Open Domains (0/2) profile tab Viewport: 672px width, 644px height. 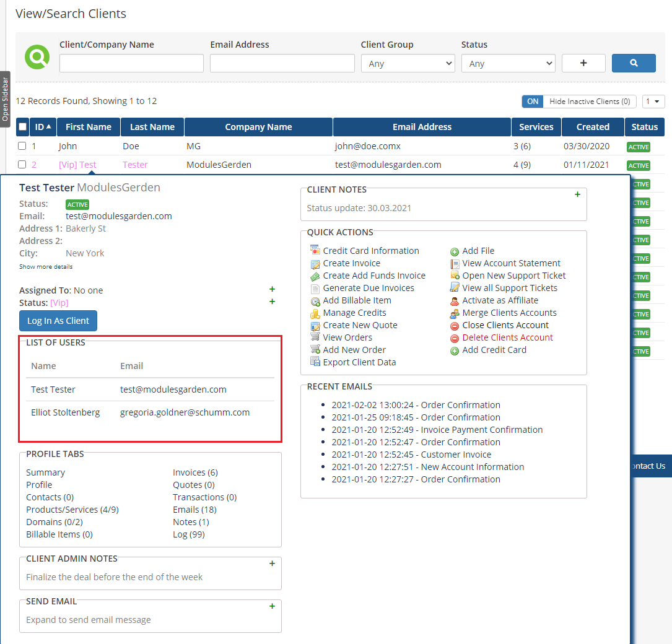(55, 522)
